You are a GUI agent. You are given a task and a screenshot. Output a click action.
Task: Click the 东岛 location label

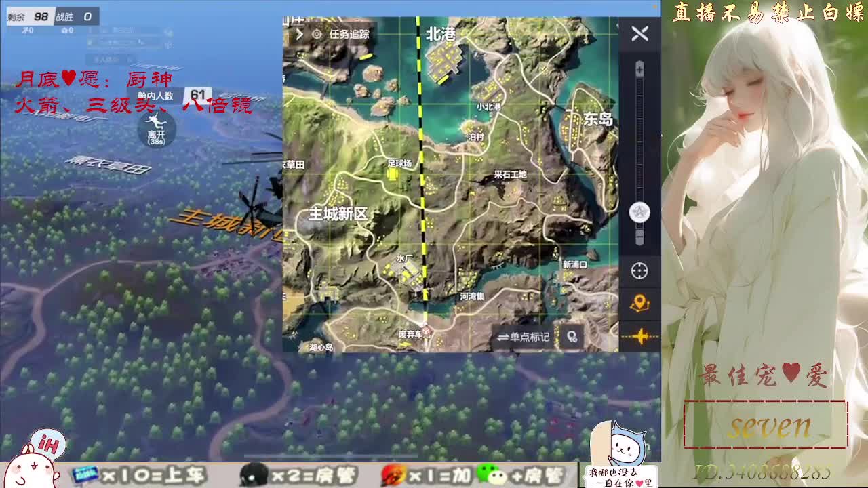point(598,119)
